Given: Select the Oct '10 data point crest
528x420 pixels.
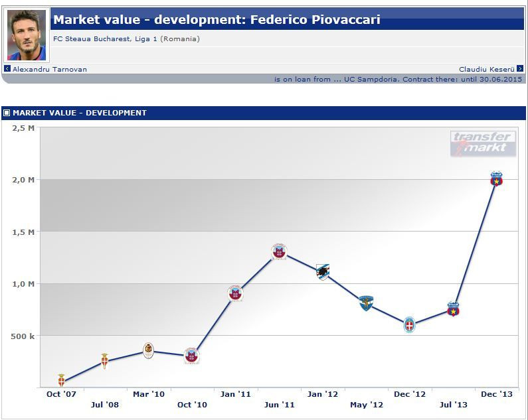Looking at the screenshot, I should coord(192,356).
